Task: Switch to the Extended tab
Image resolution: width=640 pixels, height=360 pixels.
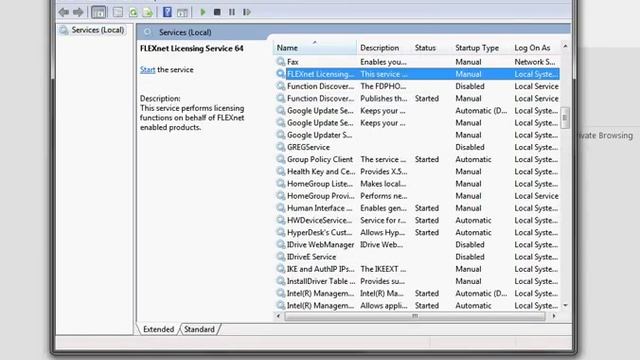Action: point(158,329)
